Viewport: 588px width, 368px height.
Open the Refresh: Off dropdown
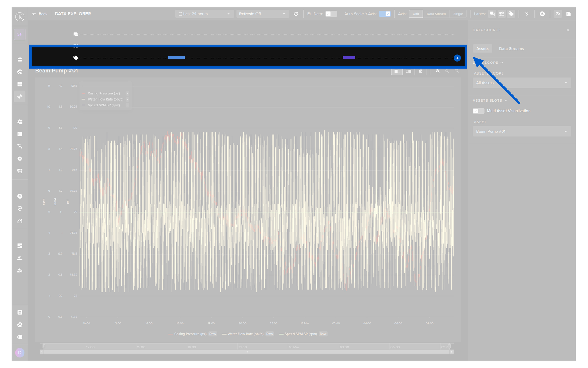[262, 14]
